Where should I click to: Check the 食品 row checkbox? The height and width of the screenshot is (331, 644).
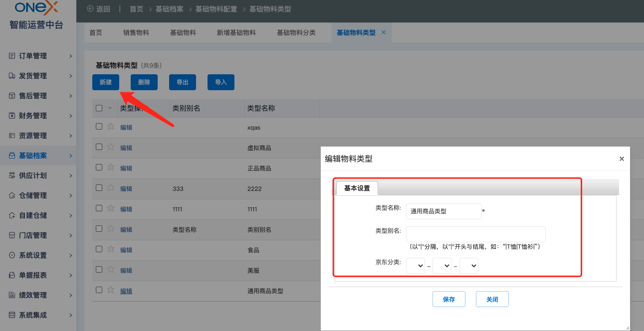[x=99, y=249]
